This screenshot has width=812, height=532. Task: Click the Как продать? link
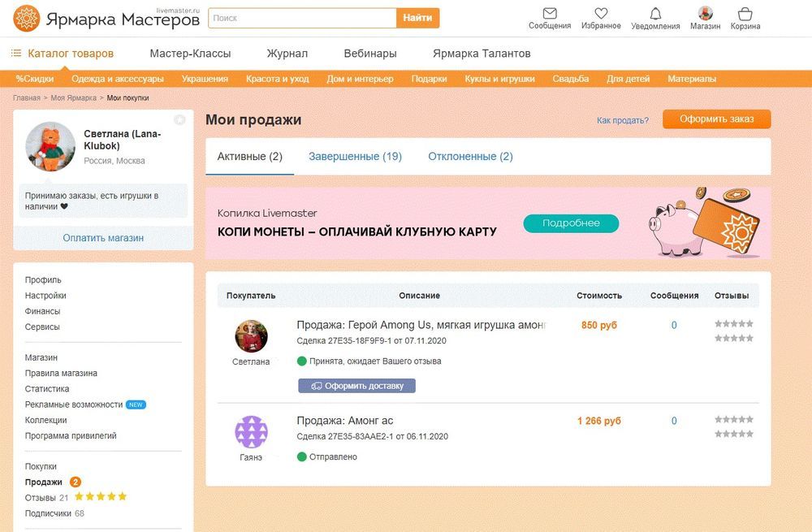click(622, 120)
